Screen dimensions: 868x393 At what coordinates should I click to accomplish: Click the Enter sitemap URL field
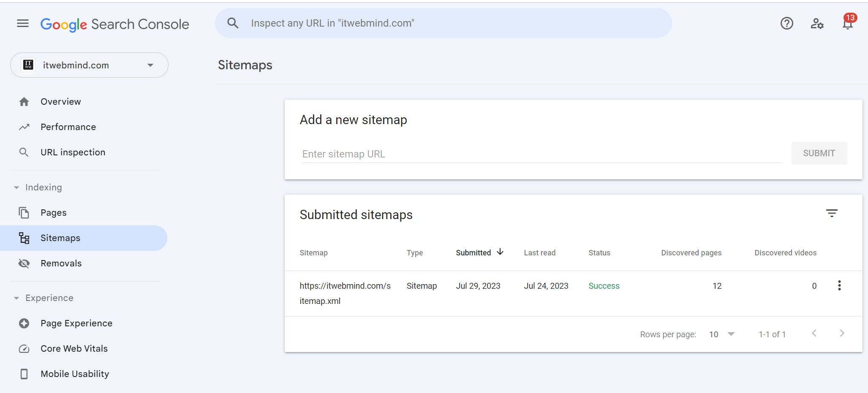pyautogui.click(x=541, y=154)
